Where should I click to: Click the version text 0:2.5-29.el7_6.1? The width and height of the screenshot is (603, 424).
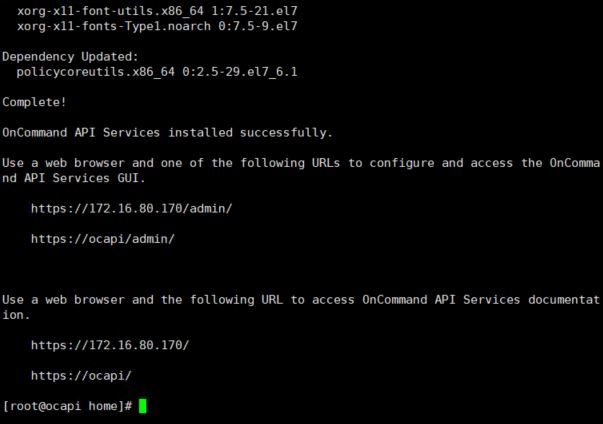pyautogui.click(x=240, y=72)
